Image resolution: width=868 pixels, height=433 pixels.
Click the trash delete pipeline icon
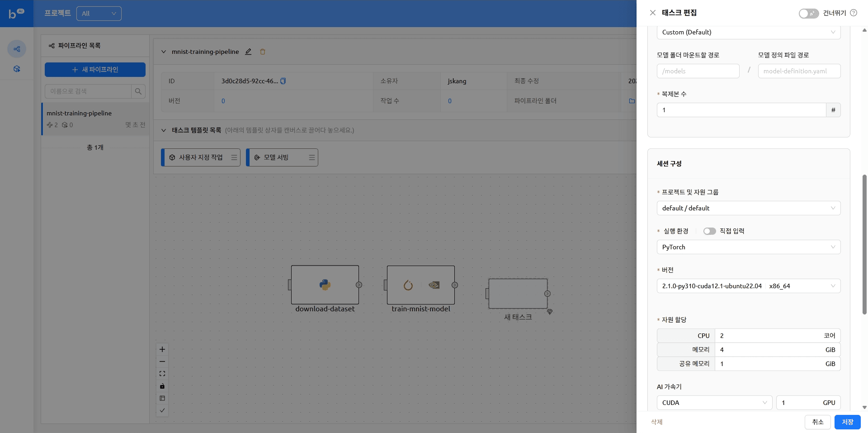[x=263, y=52]
